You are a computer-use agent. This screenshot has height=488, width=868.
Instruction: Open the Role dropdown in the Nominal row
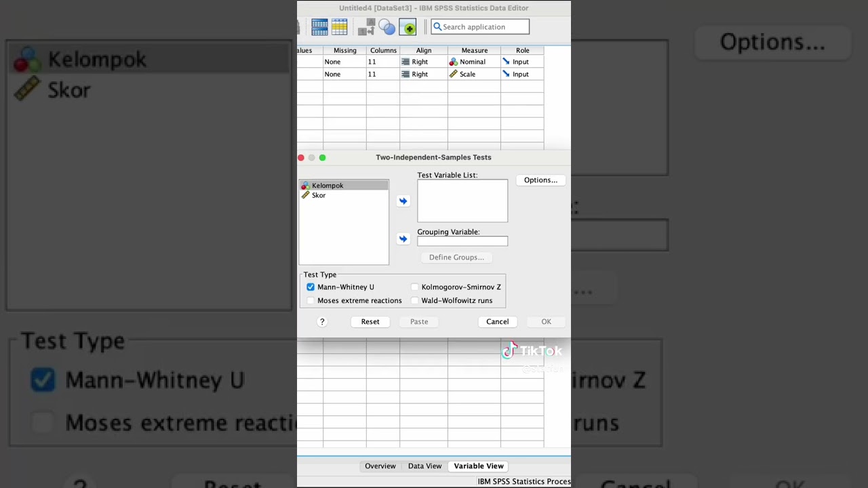[x=522, y=62]
